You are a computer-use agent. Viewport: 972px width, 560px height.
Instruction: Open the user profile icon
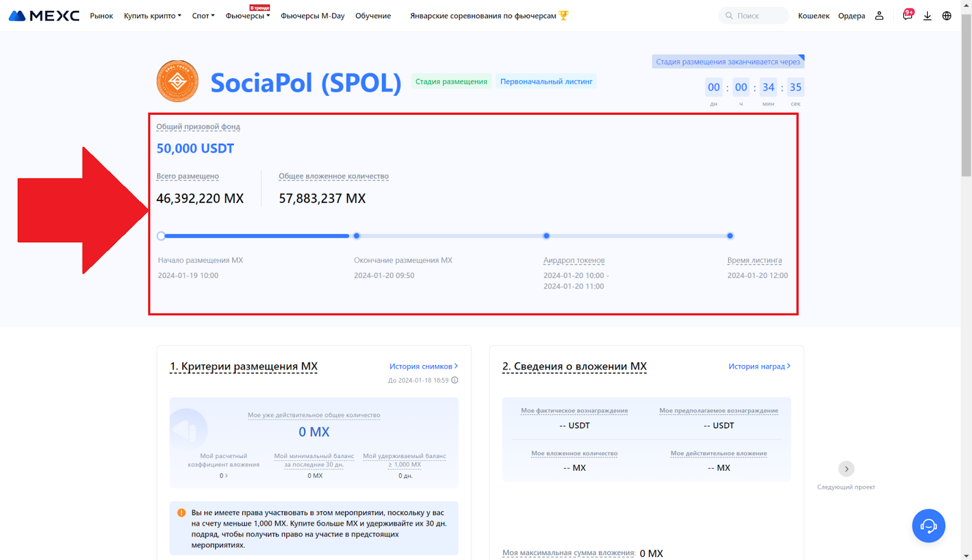pos(879,16)
